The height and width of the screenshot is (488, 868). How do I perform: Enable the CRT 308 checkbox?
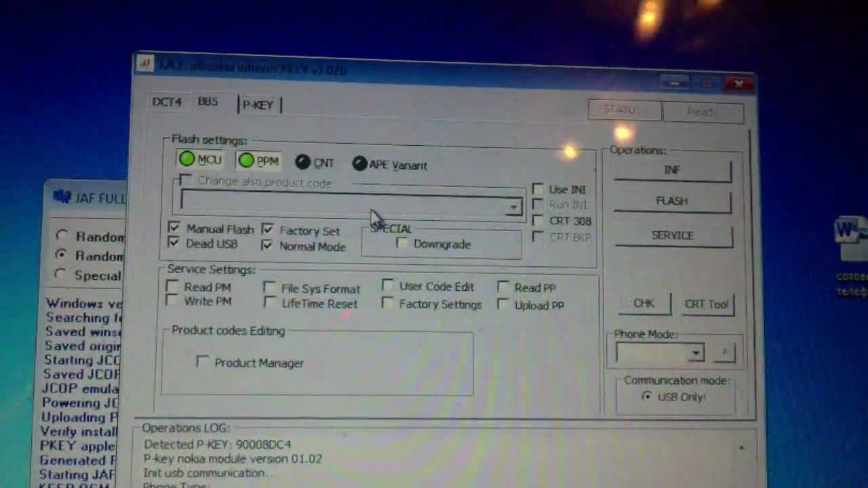pyautogui.click(x=538, y=220)
